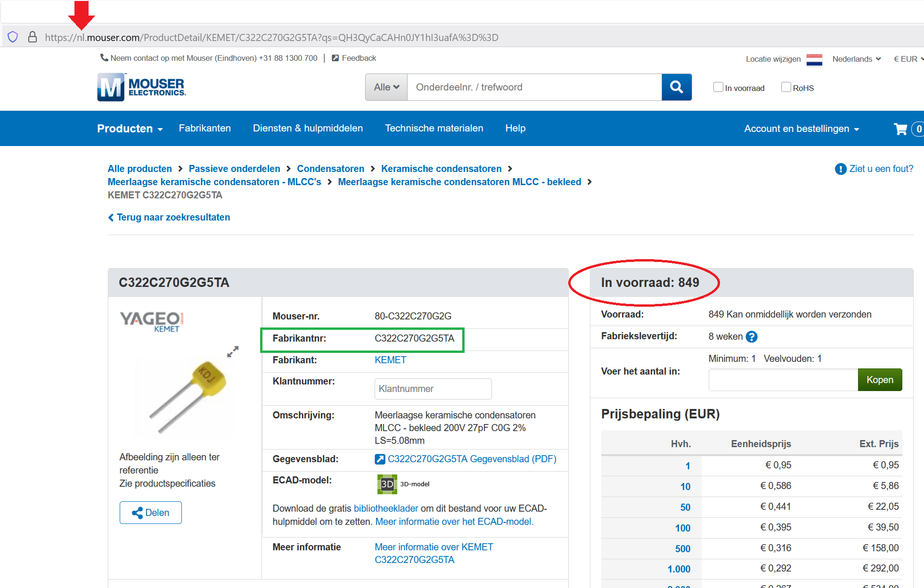Click the datasheet PDF link icon

click(380, 459)
